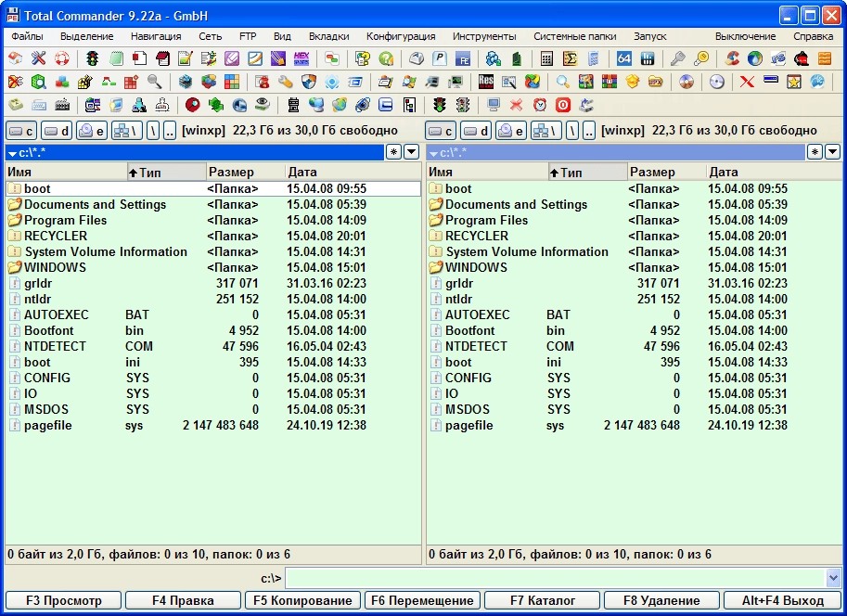This screenshot has width=847, height=616.
Task: Click the blue 64 toolbar icon
Action: pos(624,58)
